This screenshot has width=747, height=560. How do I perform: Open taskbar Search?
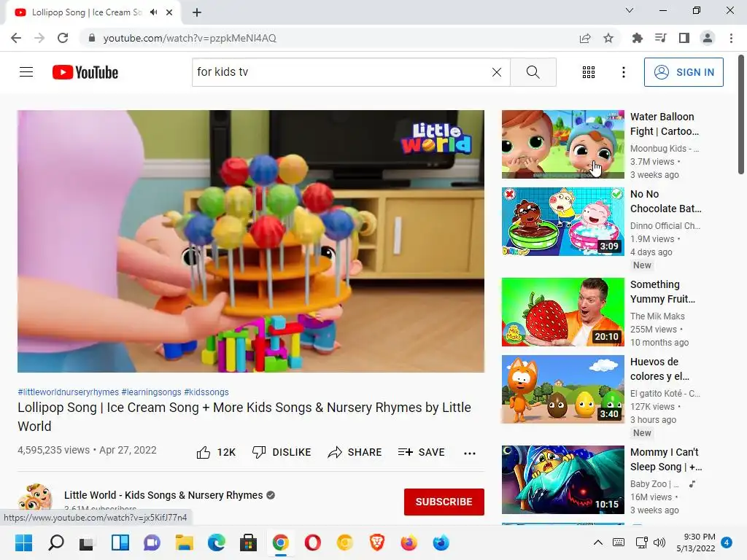point(55,542)
